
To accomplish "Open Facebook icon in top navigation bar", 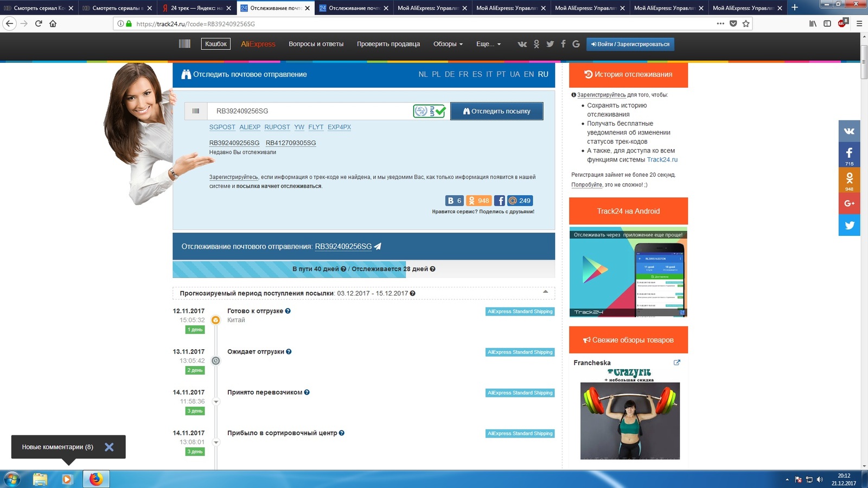I will (x=563, y=44).
